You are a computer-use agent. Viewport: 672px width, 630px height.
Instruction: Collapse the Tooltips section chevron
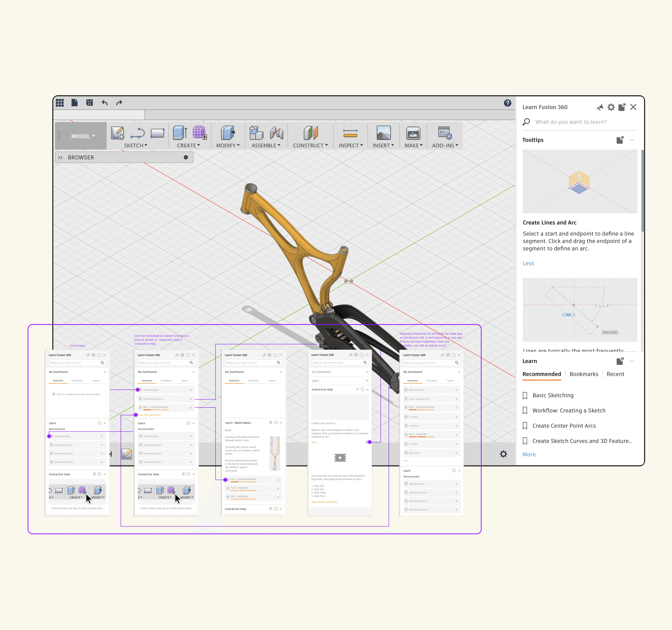pyautogui.click(x=632, y=140)
